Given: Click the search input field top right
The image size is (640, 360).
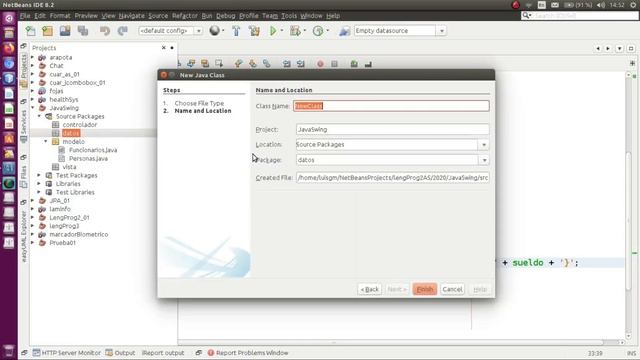Looking at the screenshot, I should 584,16.
